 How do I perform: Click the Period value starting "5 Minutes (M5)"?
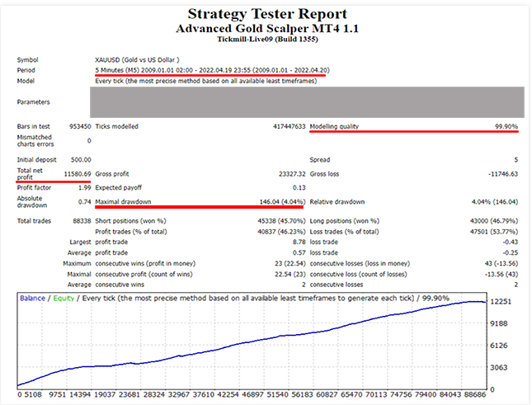[x=212, y=71]
